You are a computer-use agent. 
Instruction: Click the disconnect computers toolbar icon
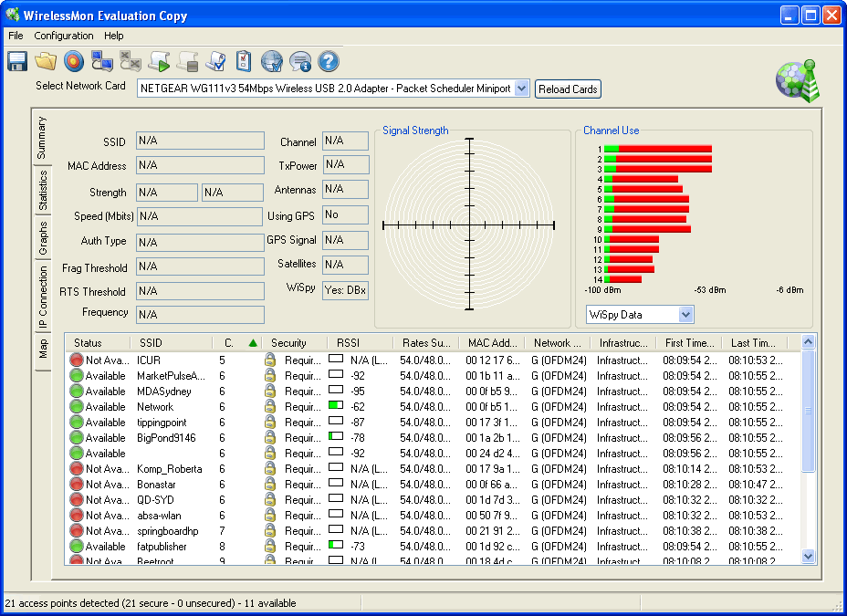131,61
